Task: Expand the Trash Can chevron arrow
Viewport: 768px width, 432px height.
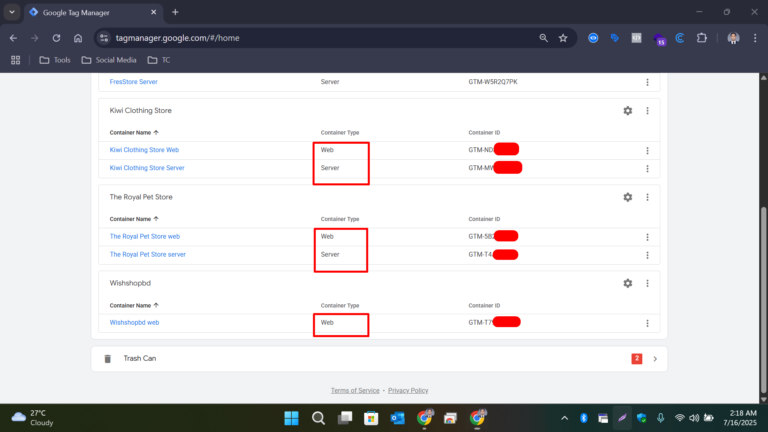Action: pyautogui.click(x=654, y=358)
